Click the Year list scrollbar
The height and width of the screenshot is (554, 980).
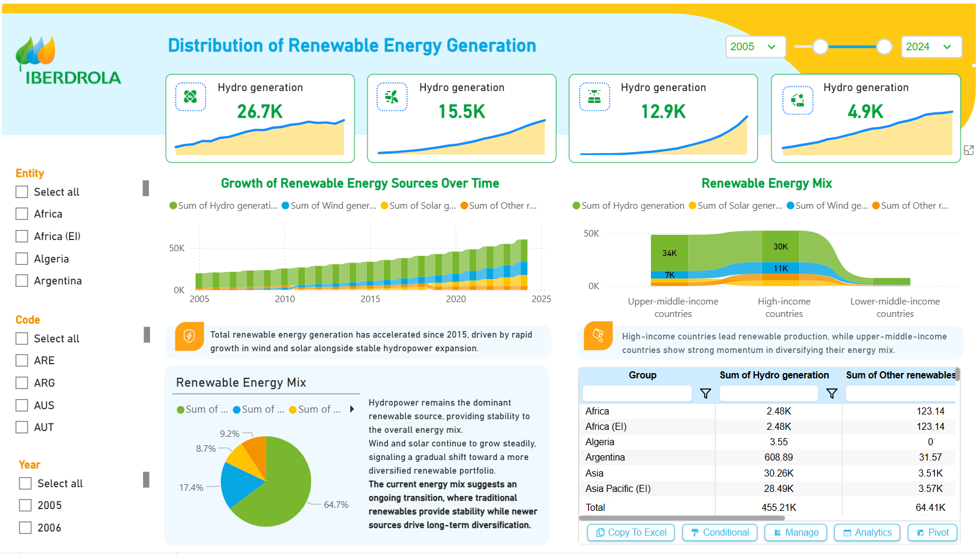click(146, 480)
